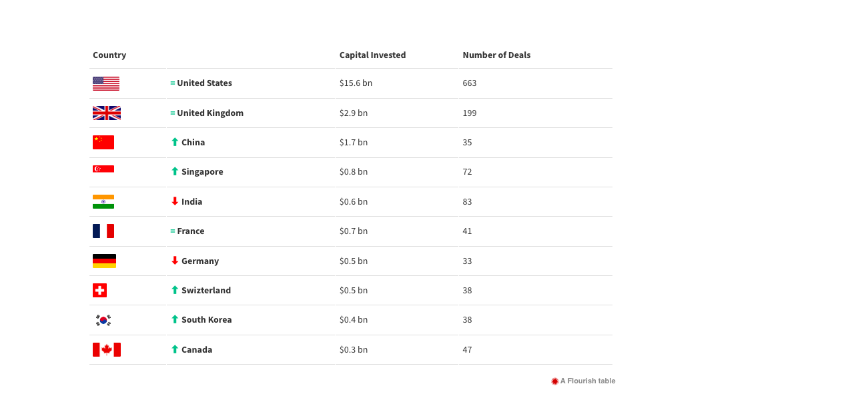This screenshot has height=406, width=868.
Task: Select the Germany flag icon
Action: tap(104, 261)
